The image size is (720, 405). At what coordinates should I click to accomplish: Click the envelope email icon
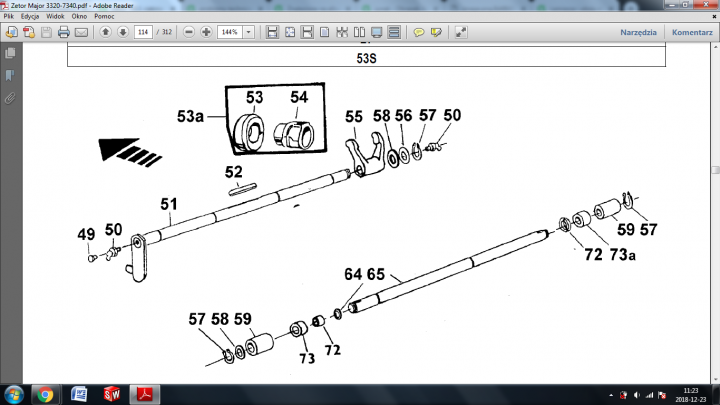[x=81, y=32]
